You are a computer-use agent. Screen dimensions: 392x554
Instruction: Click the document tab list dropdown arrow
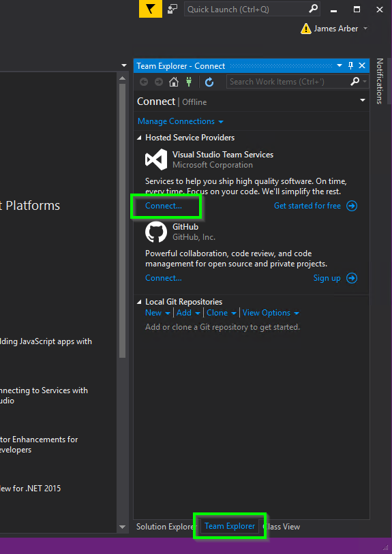[x=123, y=65]
